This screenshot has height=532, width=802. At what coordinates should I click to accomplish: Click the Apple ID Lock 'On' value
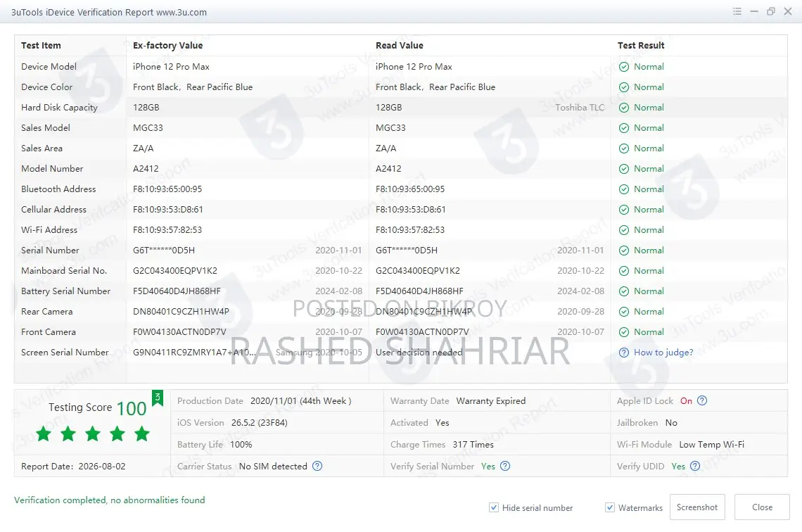(x=686, y=401)
